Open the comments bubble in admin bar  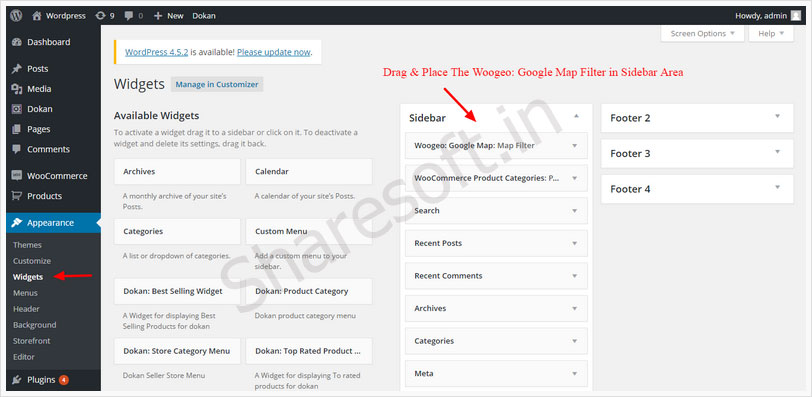pos(134,16)
